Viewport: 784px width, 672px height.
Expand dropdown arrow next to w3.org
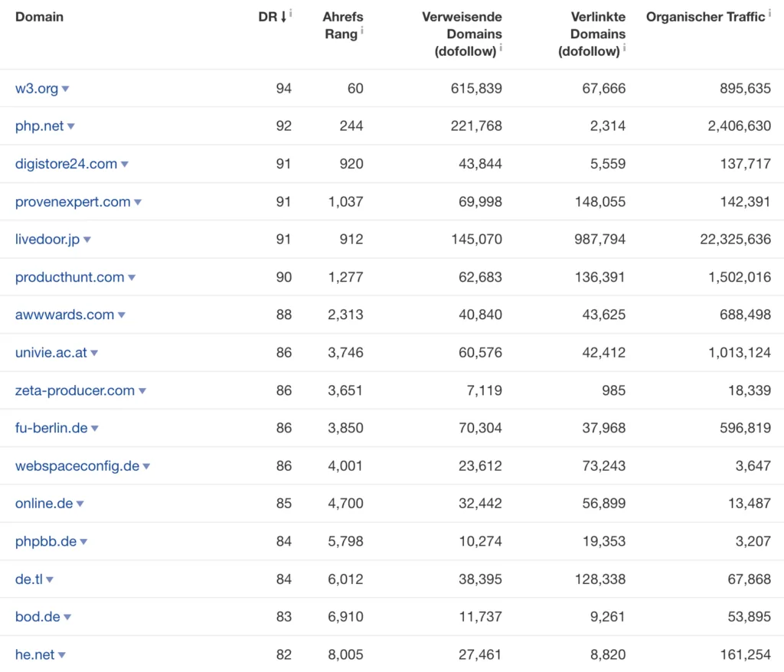tap(65, 89)
